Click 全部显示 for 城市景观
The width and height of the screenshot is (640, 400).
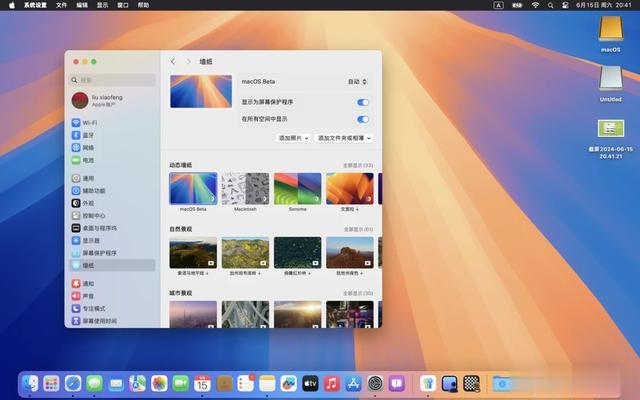pyautogui.click(x=358, y=293)
